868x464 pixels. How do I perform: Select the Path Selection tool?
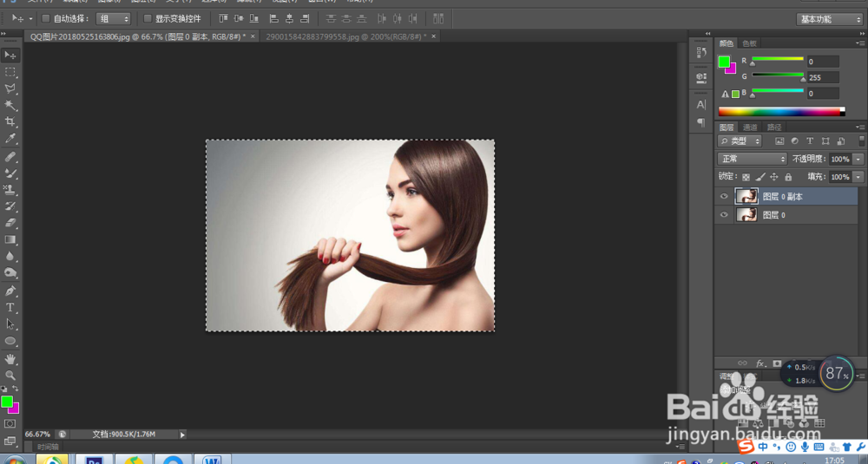tap(10, 324)
